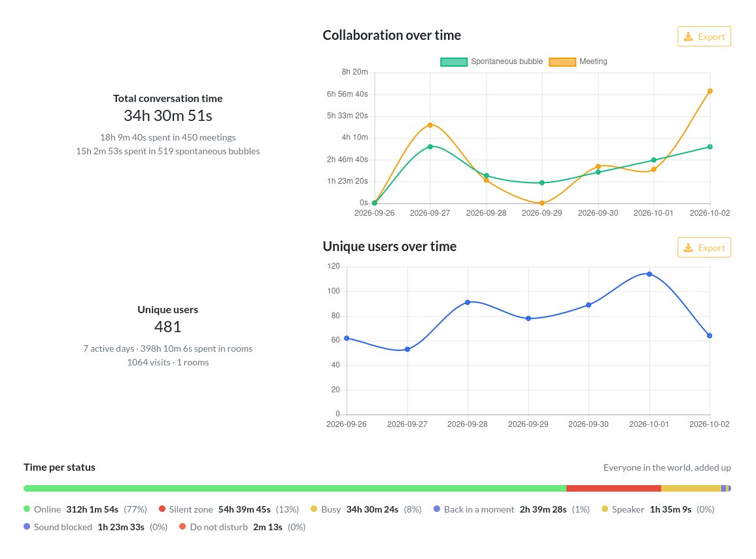
Task: Select unique users point on 2026-09-30
Action: coord(589,305)
